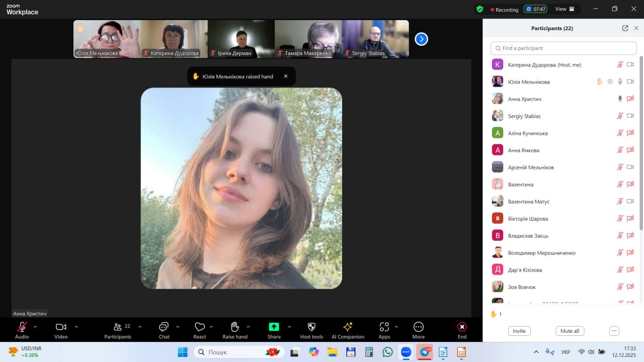The height and width of the screenshot is (362, 644).
Task: Click the green encryption shield icon
Action: tap(479, 9)
